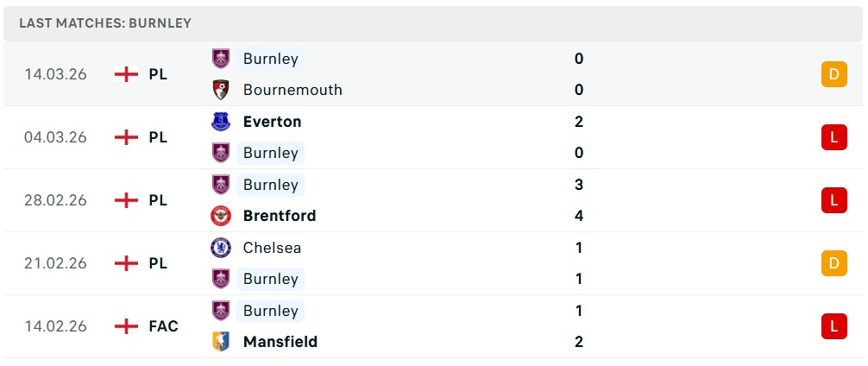Click the Bournemouth club crest icon
868x366 pixels.
[221, 90]
